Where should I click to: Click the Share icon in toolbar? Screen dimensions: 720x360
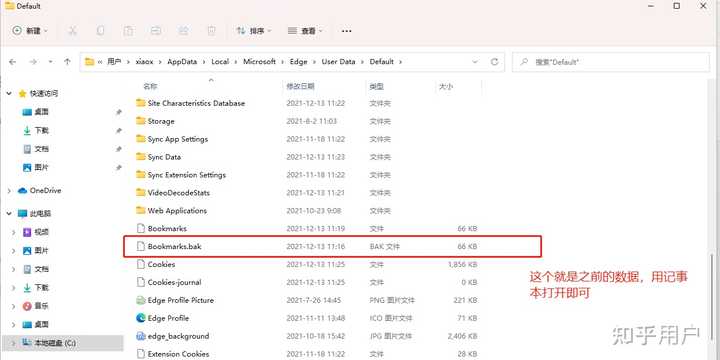click(183, 31)
